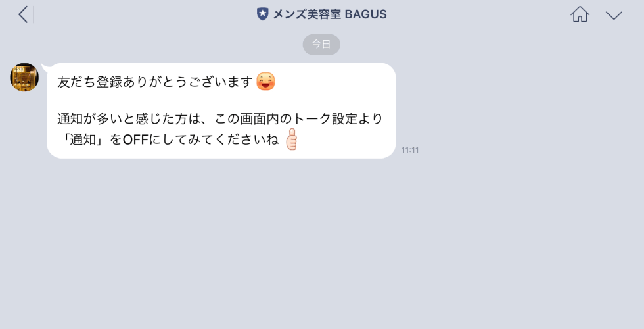The image size is (644, 329).
Task: Click the BAGUS word in the header
Action: tap(365, 14)
